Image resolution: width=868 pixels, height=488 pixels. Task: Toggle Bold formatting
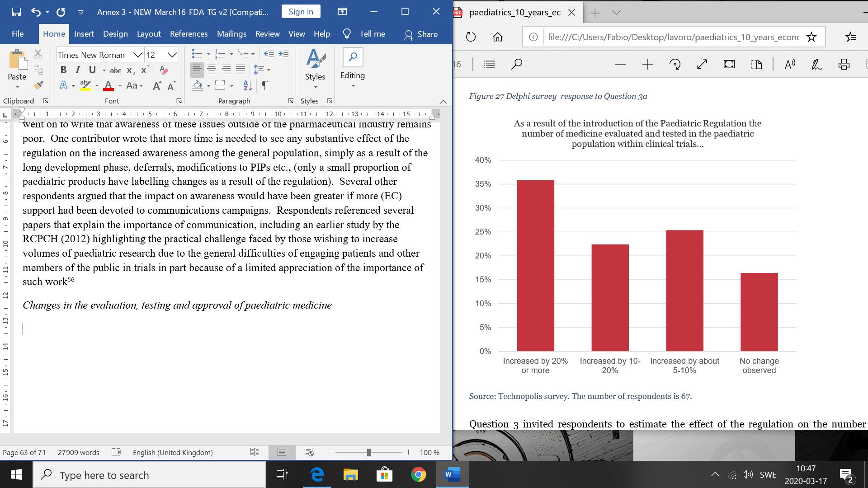click(x=63, y=70)
